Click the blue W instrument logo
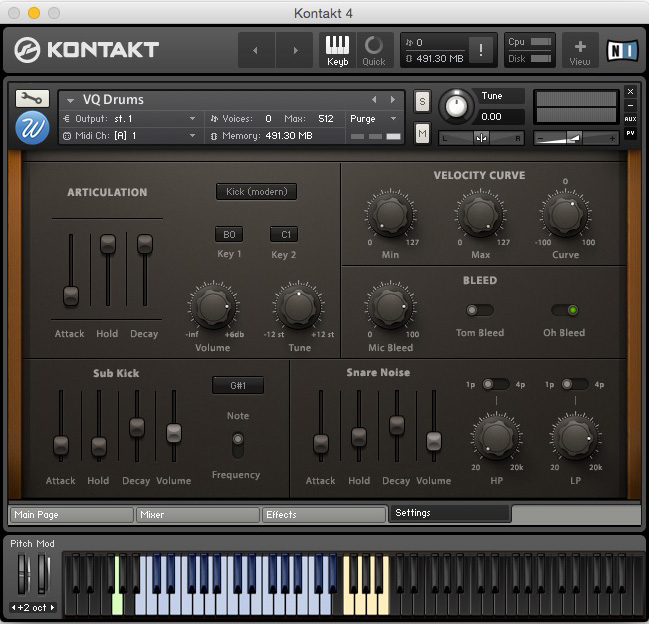Image resolution: width=649 pixels, height=624 pixels. pos(32,128)
